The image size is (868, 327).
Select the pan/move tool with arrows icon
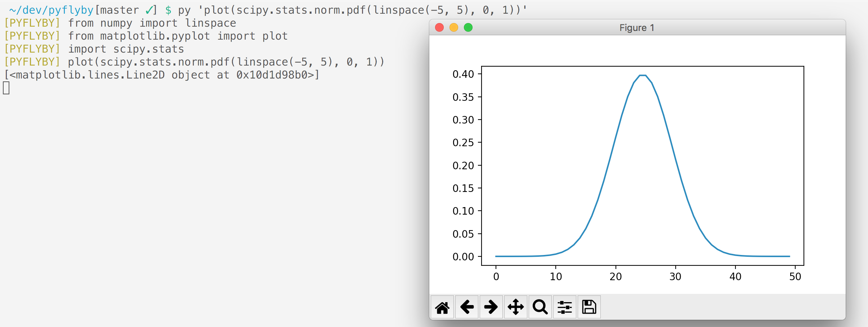[x=516, y=306]
